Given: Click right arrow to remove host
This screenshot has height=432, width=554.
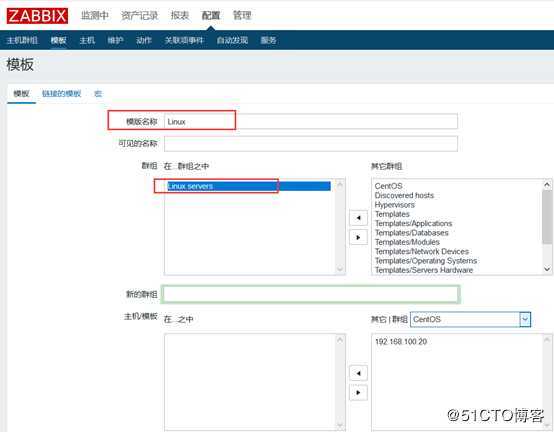Looking at the screenshot, I should pyautogui.click(x=358, y=392).
